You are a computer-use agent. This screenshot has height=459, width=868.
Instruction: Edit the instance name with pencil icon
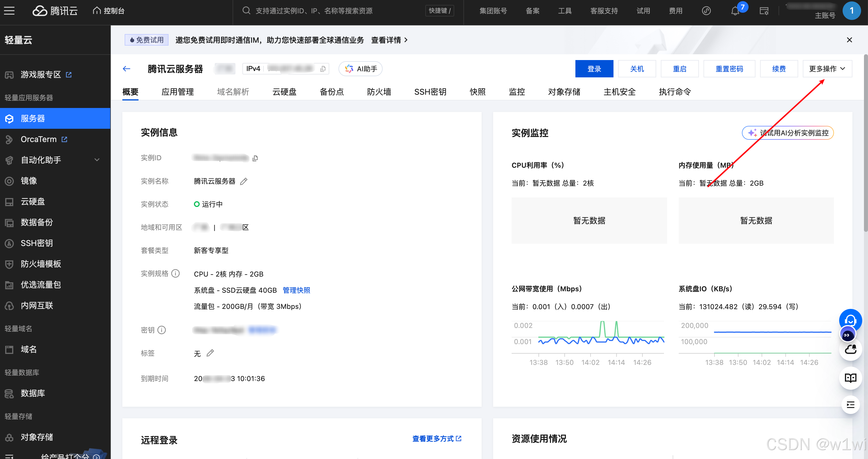pyautogui.click(x=244, y=181)
